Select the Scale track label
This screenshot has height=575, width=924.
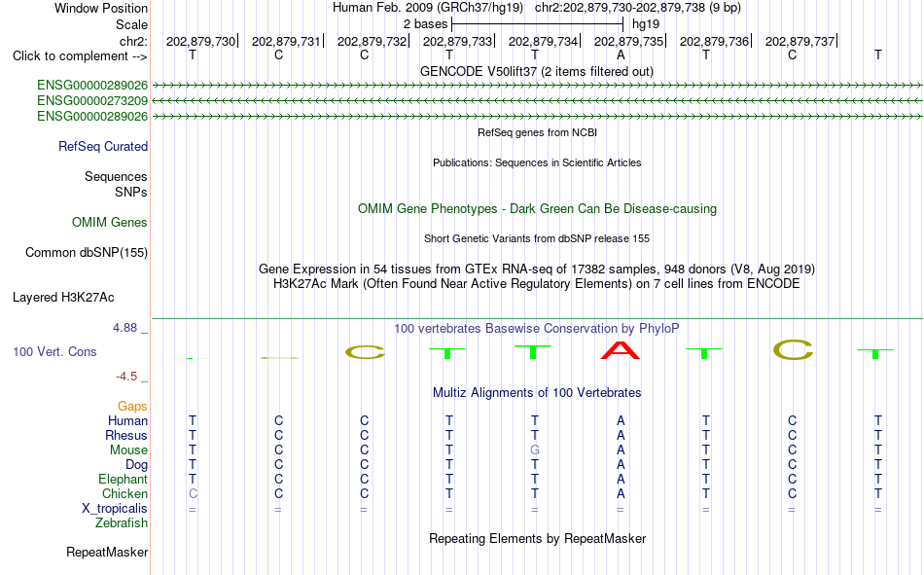click(131, 24)
